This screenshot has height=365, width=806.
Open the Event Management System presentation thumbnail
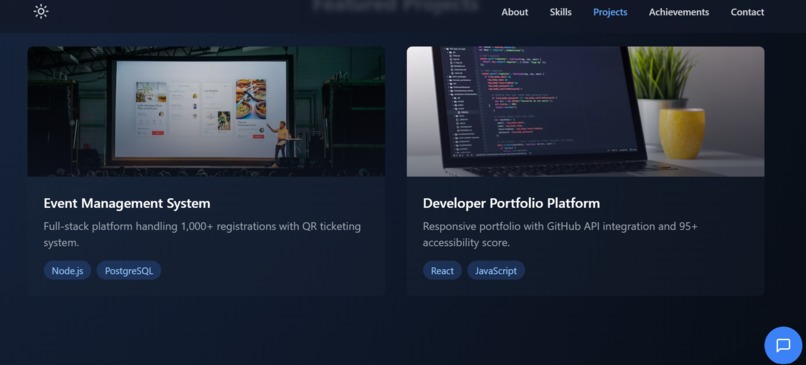[x=206, y=112]
